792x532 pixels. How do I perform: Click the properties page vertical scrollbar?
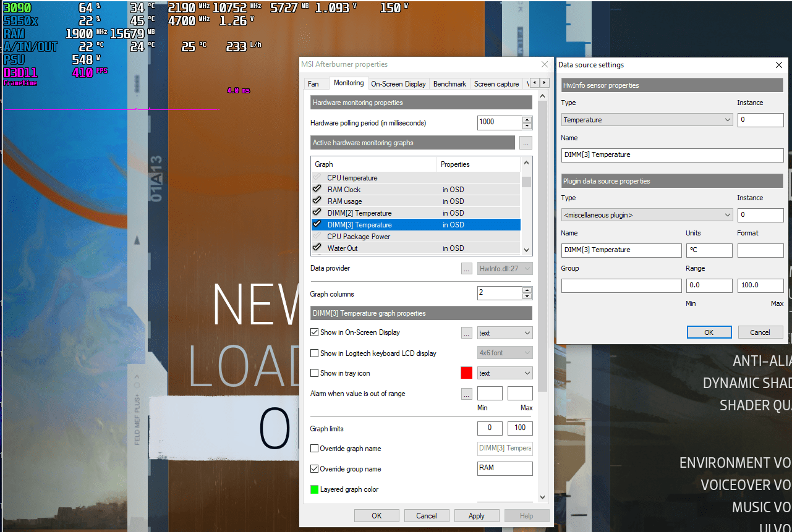point(542,247)
